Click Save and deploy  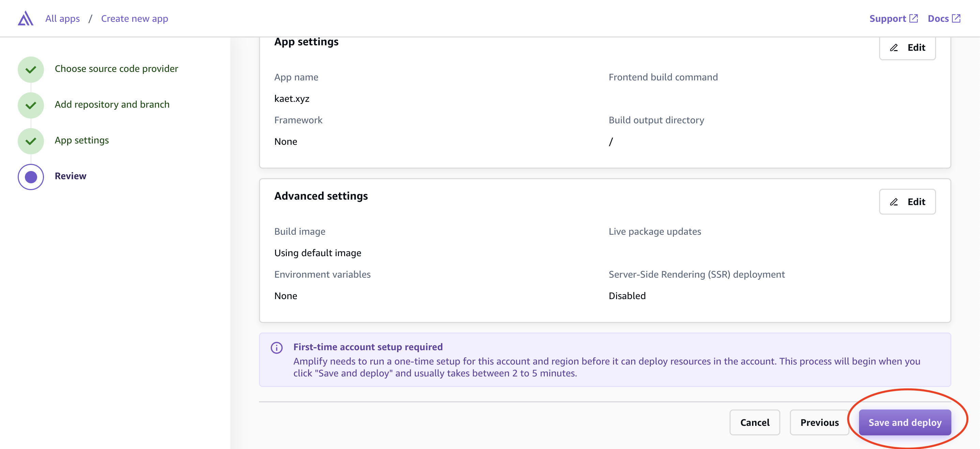pos(905,422)
